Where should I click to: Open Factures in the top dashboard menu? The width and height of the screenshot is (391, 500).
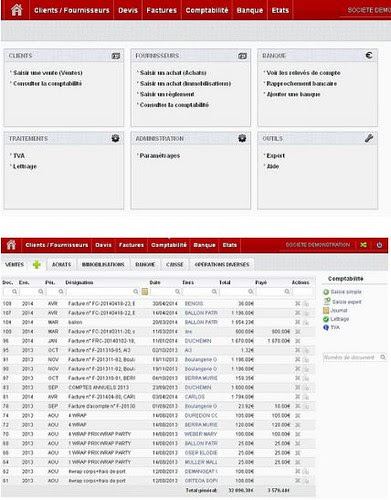tap(162, 10)
